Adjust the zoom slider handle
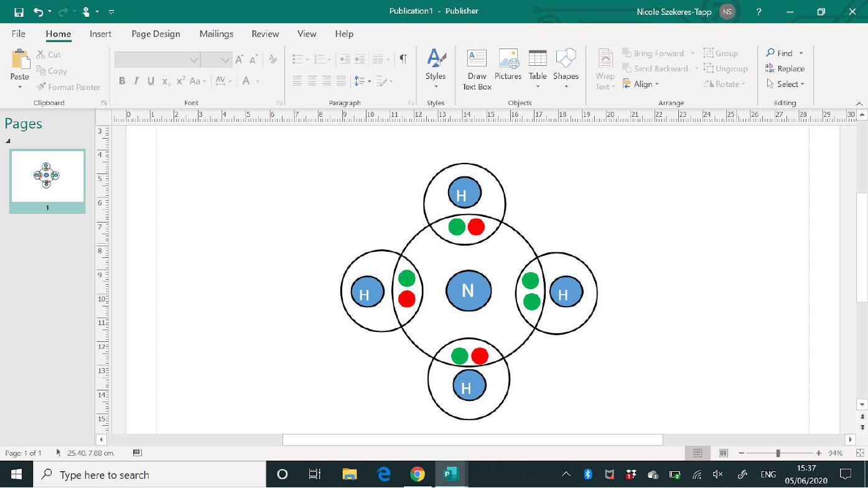Image resolution: width=868 pixels, height=488 pixels. tap(778, 453)
